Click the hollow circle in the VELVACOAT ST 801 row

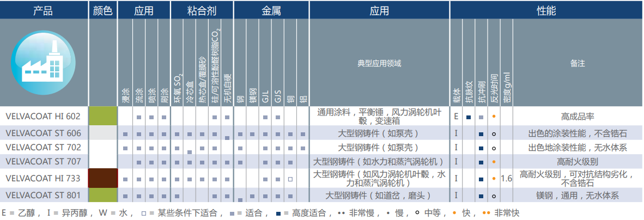point(494,196)
